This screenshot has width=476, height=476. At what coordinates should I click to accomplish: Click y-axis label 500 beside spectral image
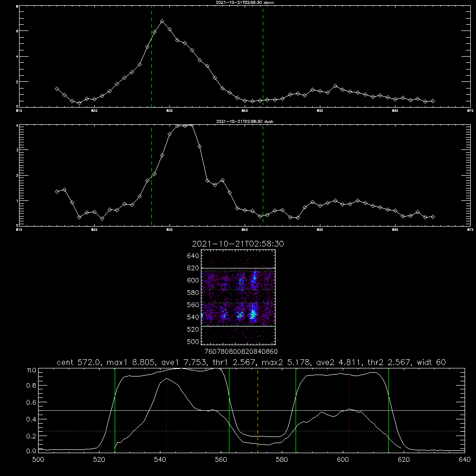[x=193, y=341]
